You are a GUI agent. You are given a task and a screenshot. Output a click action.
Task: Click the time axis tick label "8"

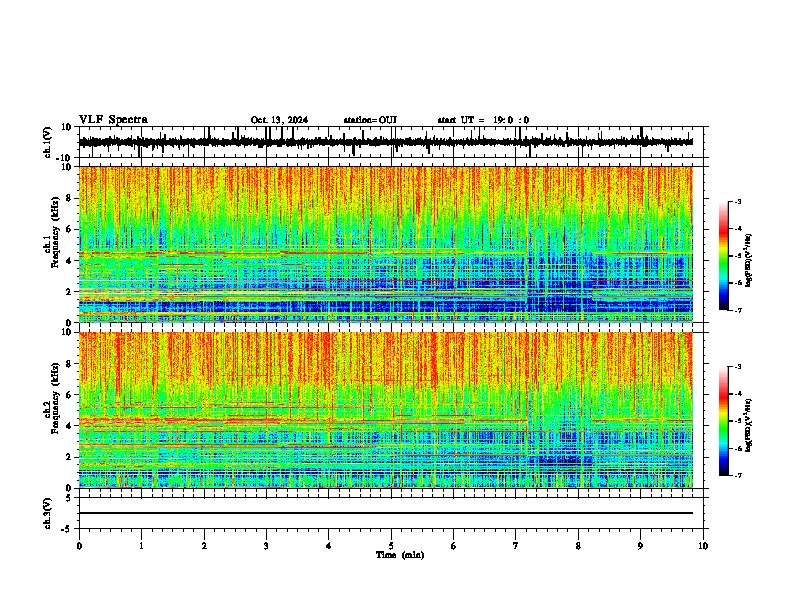578,546
